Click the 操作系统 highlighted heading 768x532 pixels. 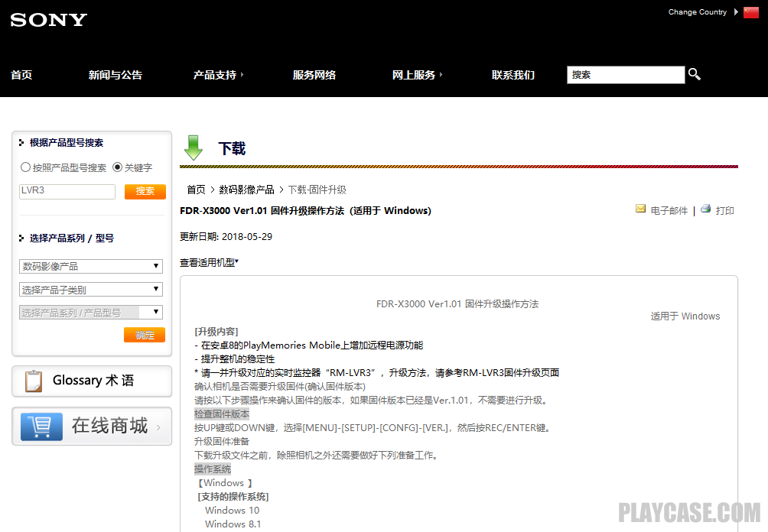213,469
